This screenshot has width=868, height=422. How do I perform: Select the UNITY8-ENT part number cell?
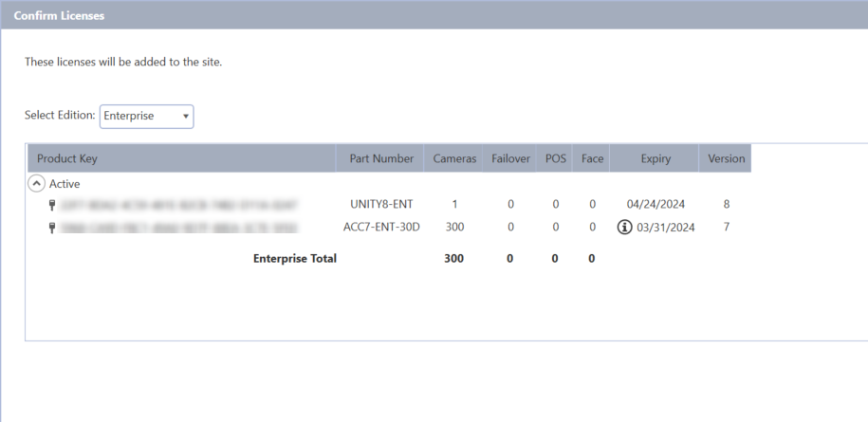[381, 204]
